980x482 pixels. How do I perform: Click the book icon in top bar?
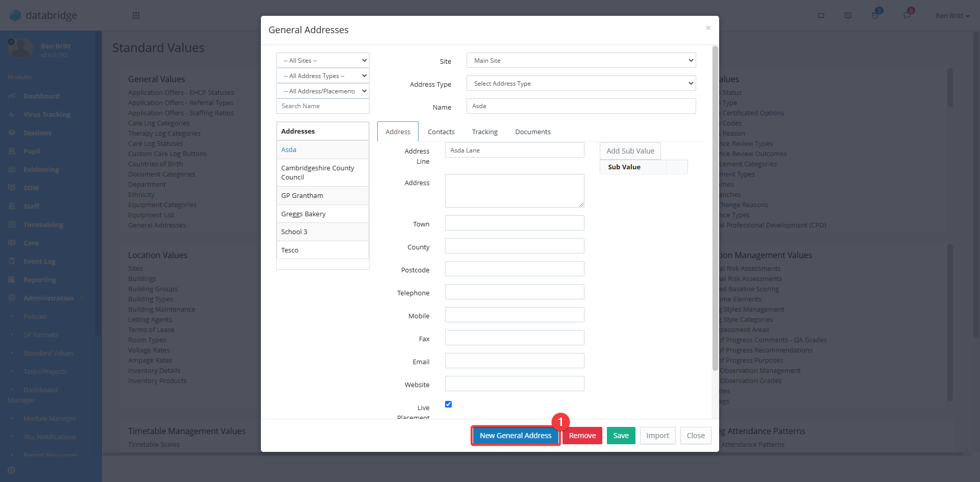848,15
